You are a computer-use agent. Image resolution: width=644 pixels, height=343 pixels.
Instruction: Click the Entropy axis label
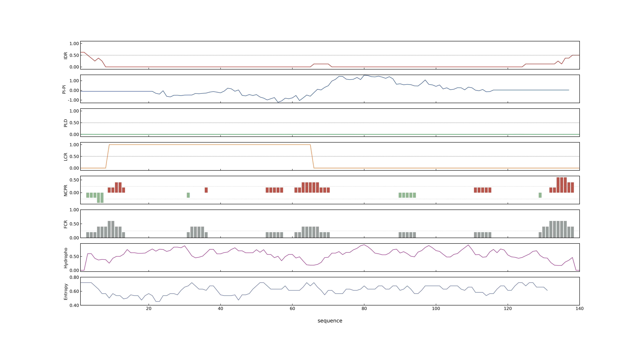coord(66,291)
